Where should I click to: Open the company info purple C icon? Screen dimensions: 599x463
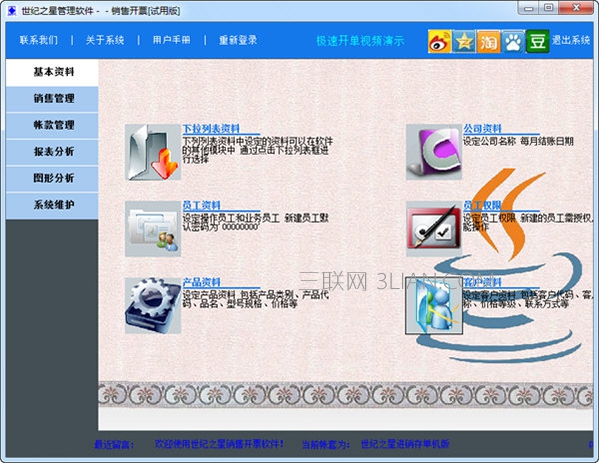(x=434, y=152)
